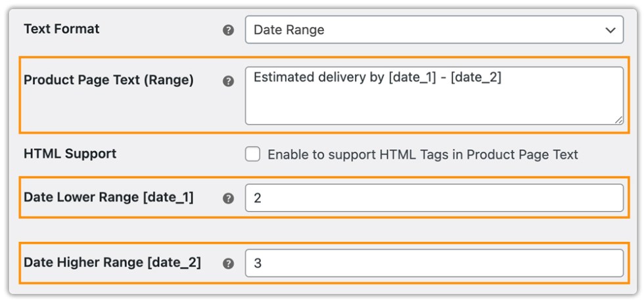Image resolution: width=644 pixels, height=303 pixels.
Task: Click the 'Date Lower Range [date_1]' label
Action: [x=108, y=197]
